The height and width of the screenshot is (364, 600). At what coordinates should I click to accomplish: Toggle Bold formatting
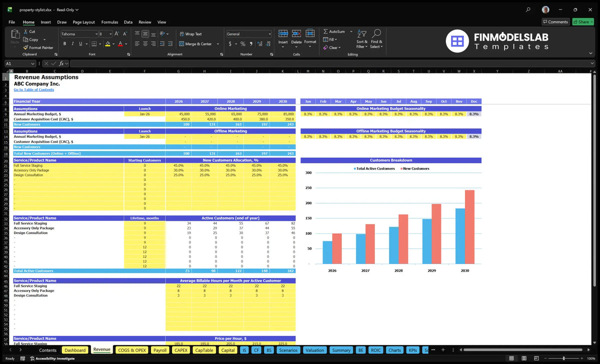[x=65, y=44]
